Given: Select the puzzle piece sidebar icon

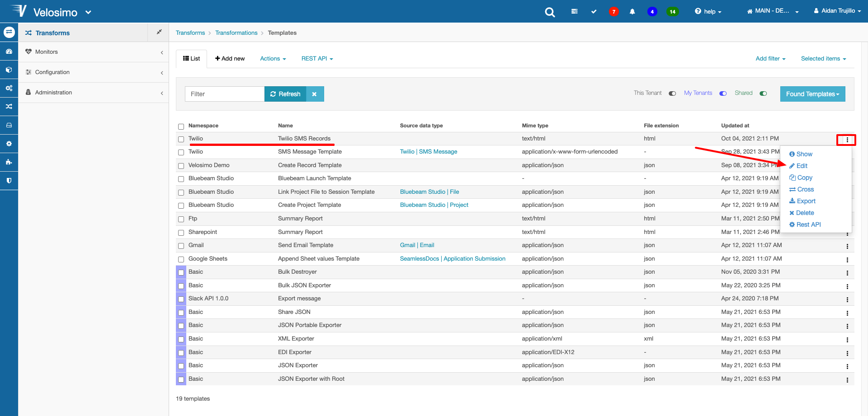Looking at the screenshot, I should click(x=9, y=162).
